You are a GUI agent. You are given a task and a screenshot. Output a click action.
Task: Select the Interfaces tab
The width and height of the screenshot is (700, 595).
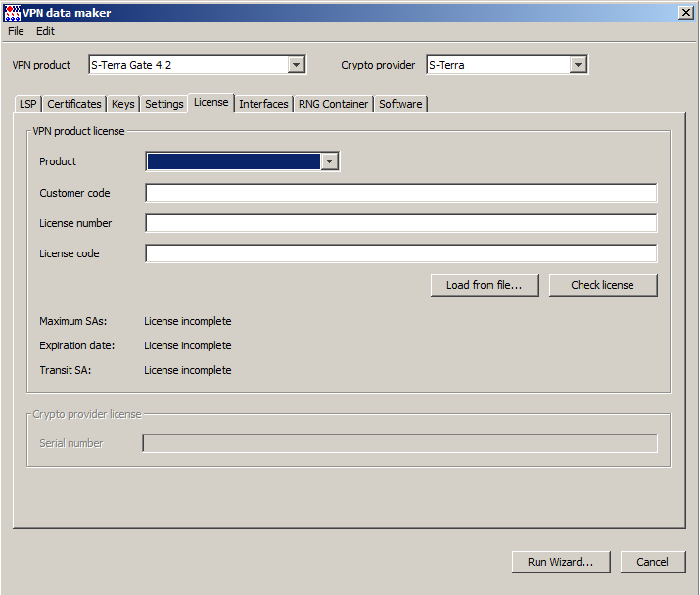(x=263, y=104)
